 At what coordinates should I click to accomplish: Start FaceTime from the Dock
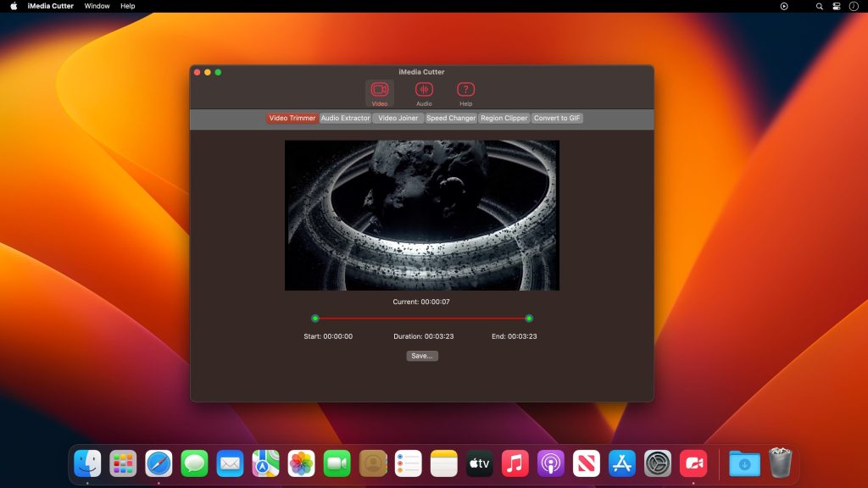pyautogui.click(x=337, y=463)
